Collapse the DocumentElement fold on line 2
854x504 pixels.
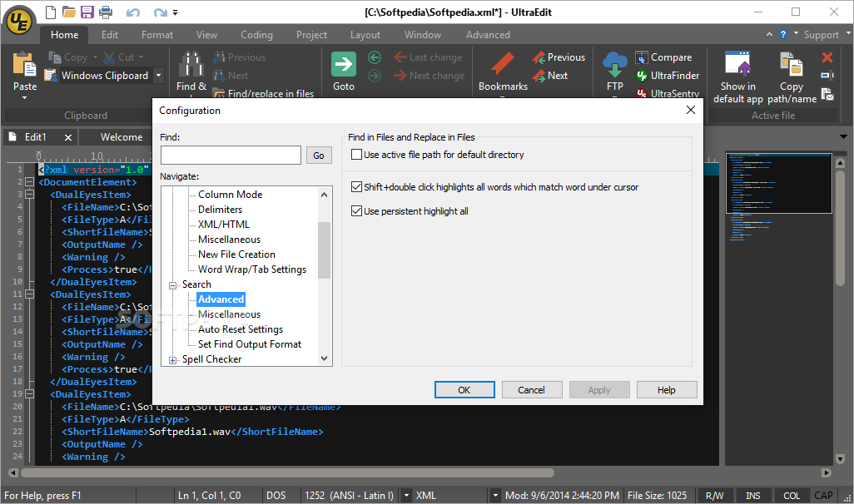pos(29,182)
